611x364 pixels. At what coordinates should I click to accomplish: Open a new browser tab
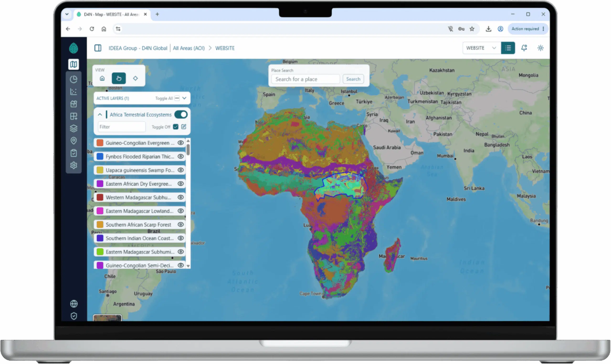coord(158,14)
